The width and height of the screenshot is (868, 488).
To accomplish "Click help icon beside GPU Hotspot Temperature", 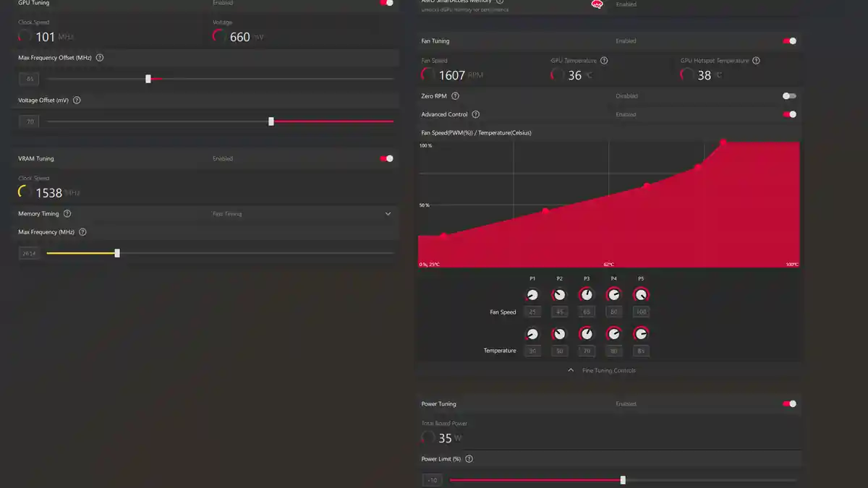I will pos(756,61).
